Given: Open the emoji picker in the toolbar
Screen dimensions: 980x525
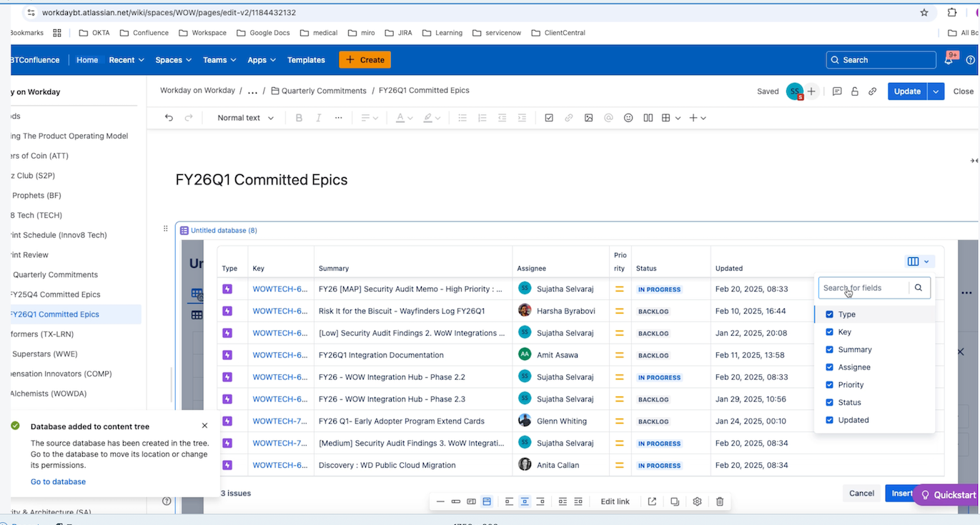Looking at the screenshot, I should pyautogui.click(x=628, y=118).
